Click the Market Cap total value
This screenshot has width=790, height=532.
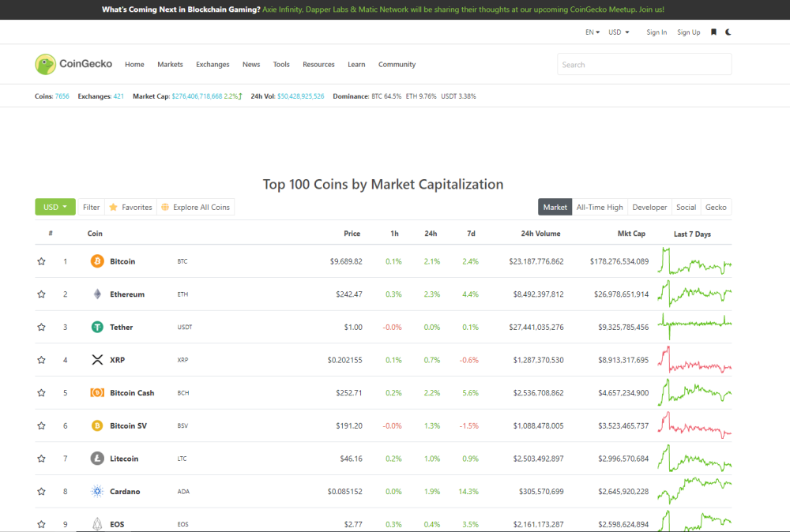coord(197,96)
